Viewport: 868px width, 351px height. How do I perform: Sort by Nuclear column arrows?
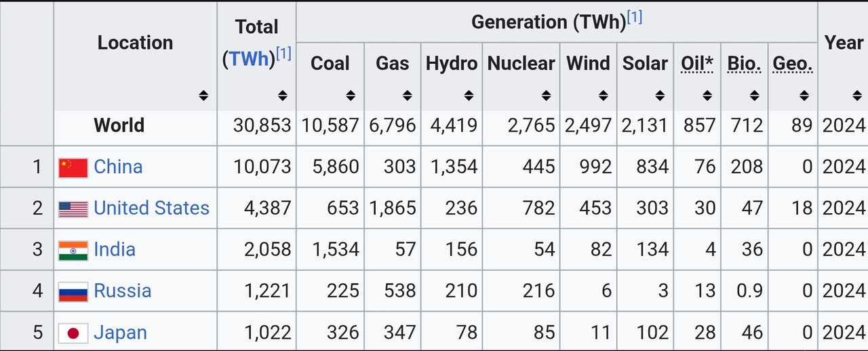[546, 96]
